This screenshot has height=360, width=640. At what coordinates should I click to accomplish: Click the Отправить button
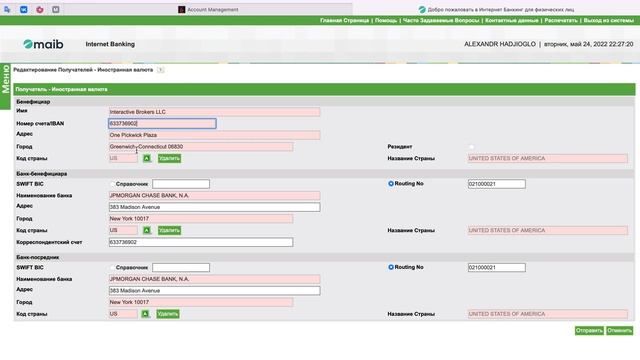(x=589, y=331)
